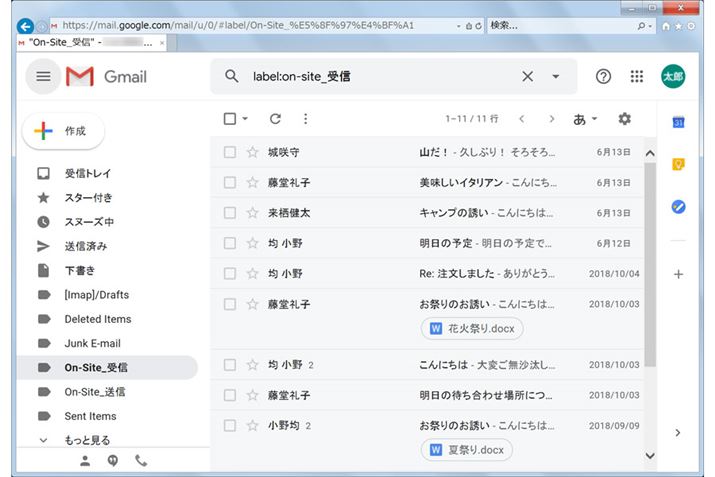Star the email from 城咲守
Image resolution: width=715 pixels, height=477 pixels.
pyautogui.click(x=253, y=152)
